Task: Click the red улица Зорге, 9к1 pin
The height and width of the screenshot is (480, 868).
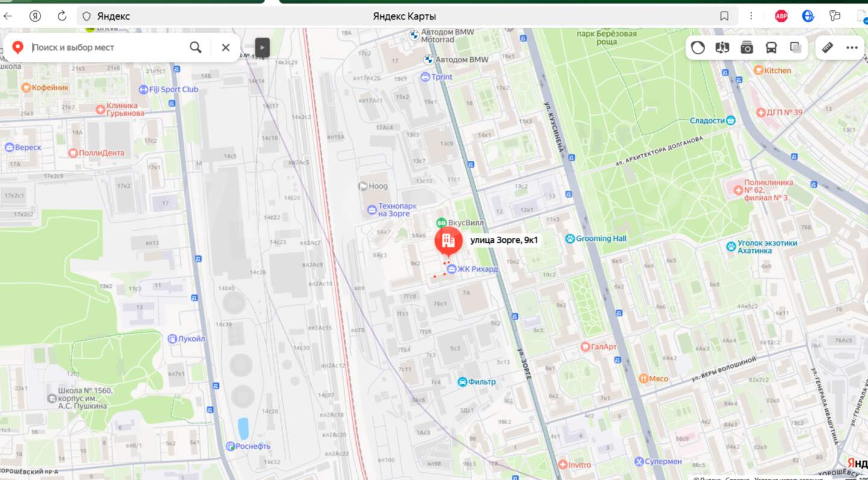Action: pyautogui.click(x=448, y=240)
